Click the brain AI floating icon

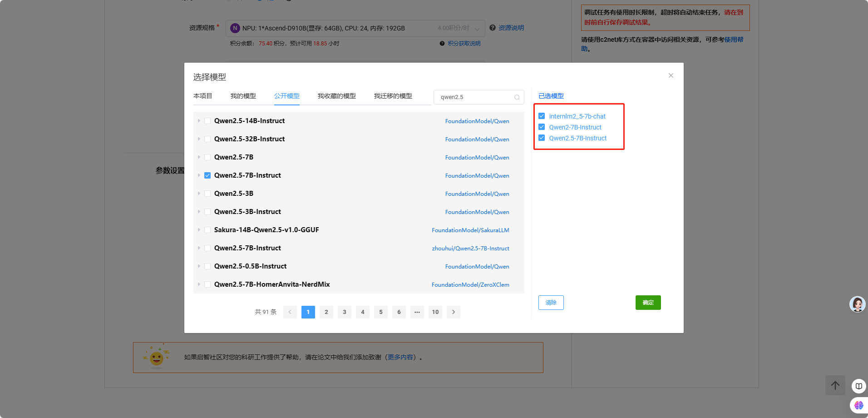[858, 405]
